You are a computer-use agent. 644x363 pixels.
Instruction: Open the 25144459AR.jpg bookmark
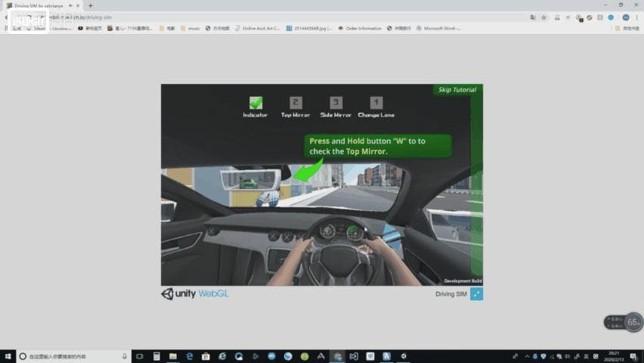pos(309,29)
